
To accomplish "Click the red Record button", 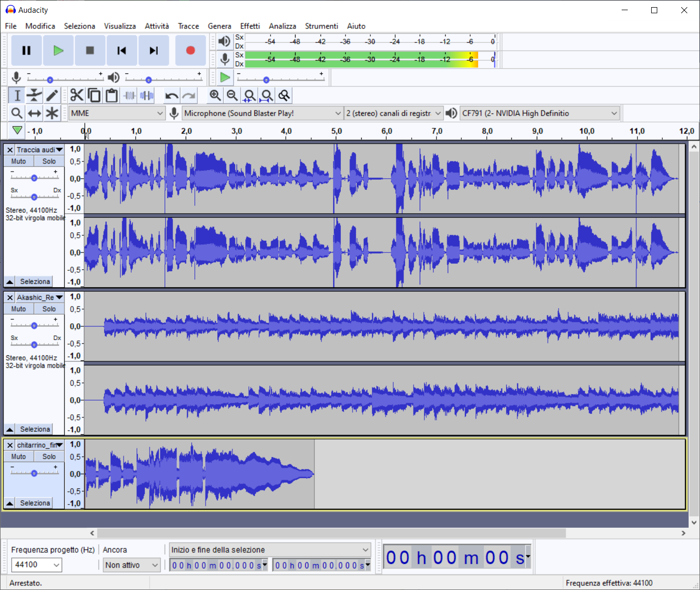I will coord(190,50).
